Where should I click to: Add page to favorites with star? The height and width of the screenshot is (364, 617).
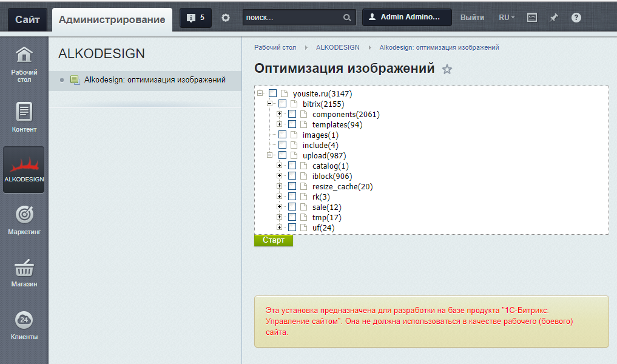[x=447, y=69]
